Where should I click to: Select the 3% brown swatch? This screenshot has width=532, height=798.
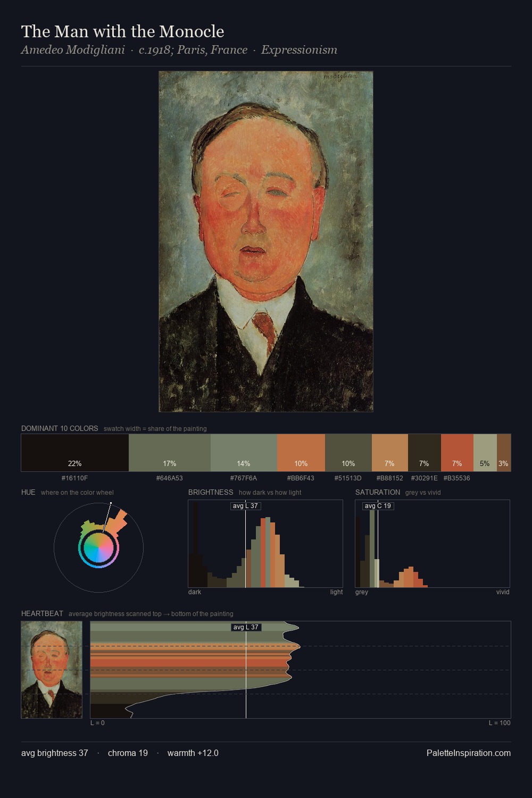[504, 453]
